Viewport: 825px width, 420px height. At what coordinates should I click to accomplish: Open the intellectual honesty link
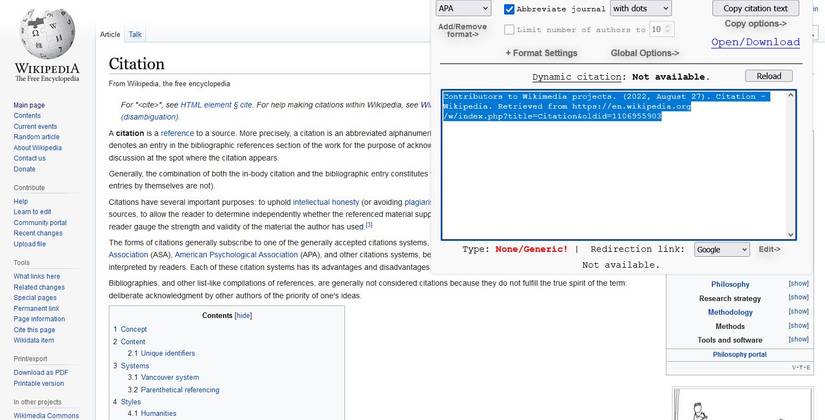(326, 202)
